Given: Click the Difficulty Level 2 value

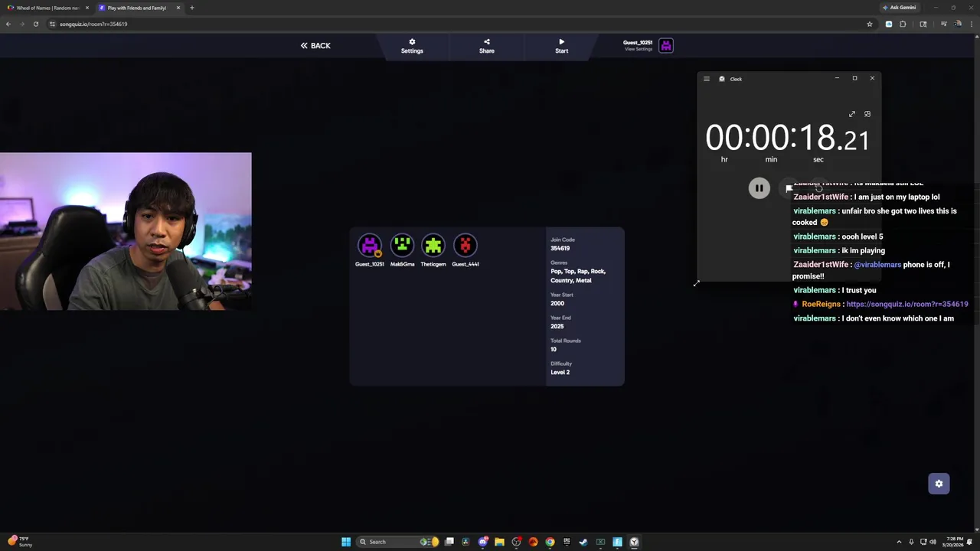Looking at the screenshot, I should click(560, 372).
